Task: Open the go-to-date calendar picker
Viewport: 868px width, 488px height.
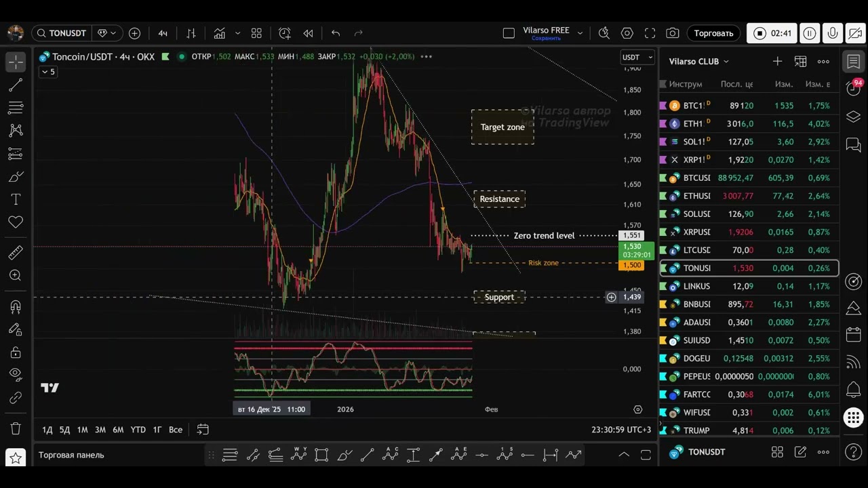Action: pos(203,429)
